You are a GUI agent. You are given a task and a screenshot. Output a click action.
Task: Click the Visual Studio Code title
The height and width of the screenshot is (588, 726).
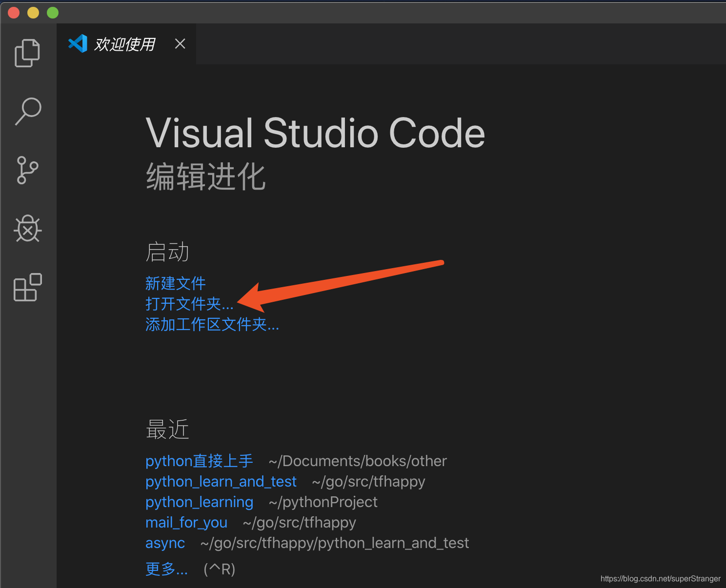point(315,133)
